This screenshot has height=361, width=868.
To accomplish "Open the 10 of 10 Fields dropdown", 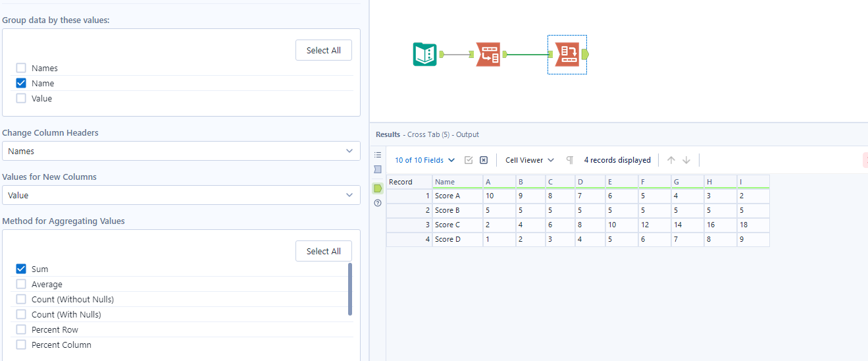I will pyautogui.click(x=424, y=160).
